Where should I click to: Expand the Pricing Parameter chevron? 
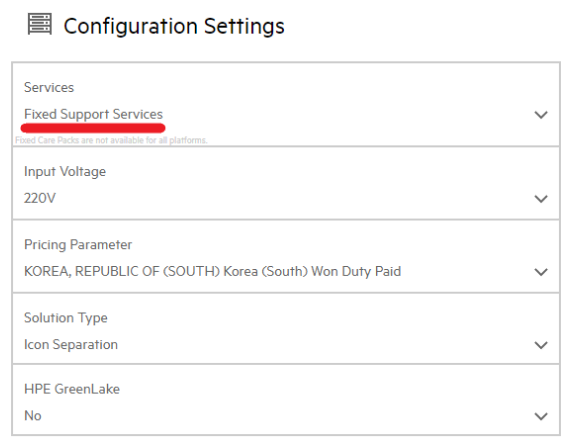pyautogui.click(x=541, y=272)
